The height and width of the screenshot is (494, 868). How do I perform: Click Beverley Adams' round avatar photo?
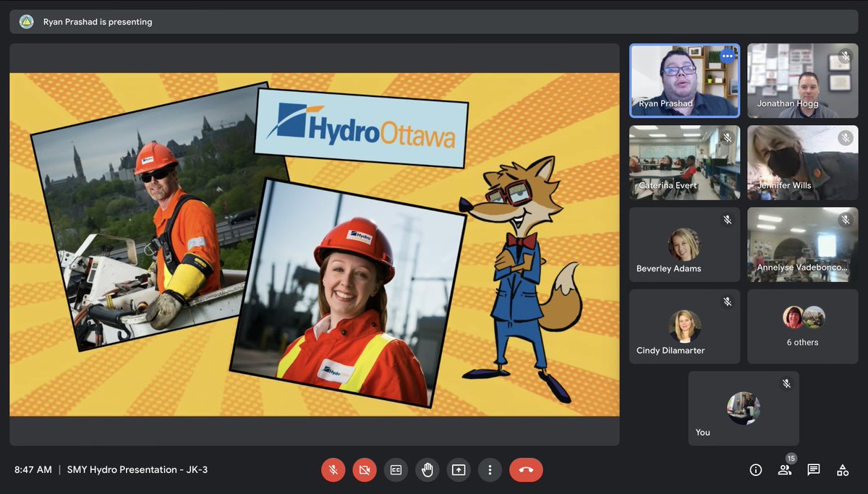tap(684, 244)
